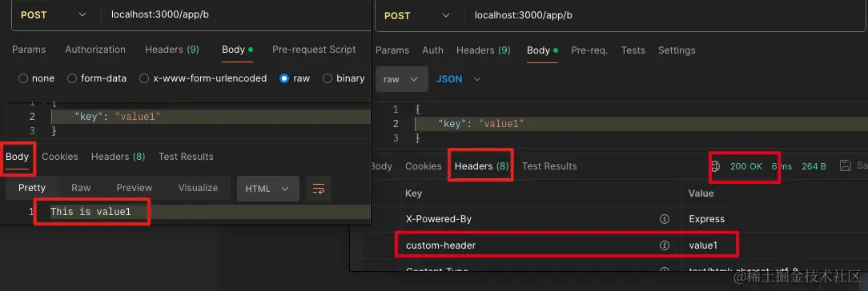Screen dimensions: 868x291
Task: Click the info icon in X-Powered-By row
Action: point(665,219)
